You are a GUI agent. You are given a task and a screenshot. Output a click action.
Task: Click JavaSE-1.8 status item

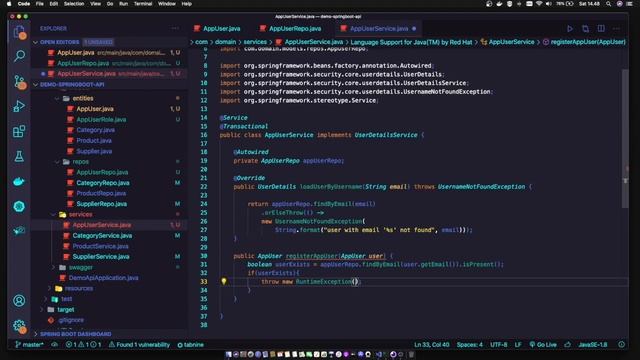pyautogui.click(x=593, y=344)
